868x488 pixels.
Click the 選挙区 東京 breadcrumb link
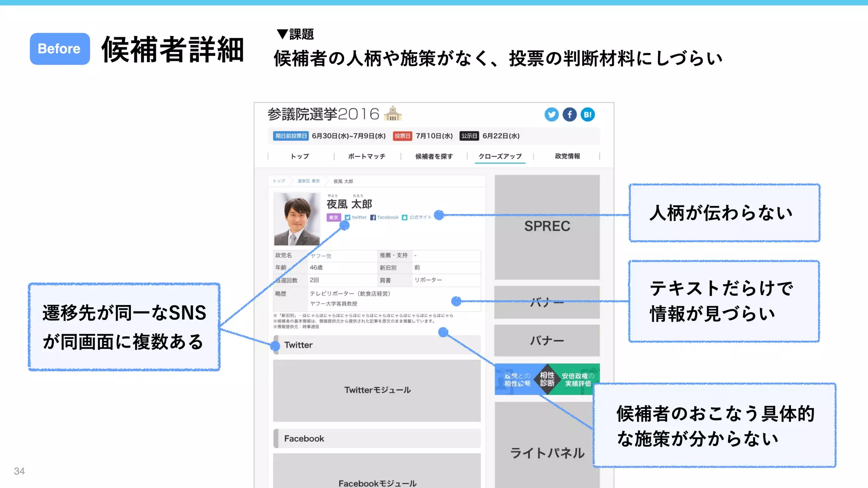[309, 181]
